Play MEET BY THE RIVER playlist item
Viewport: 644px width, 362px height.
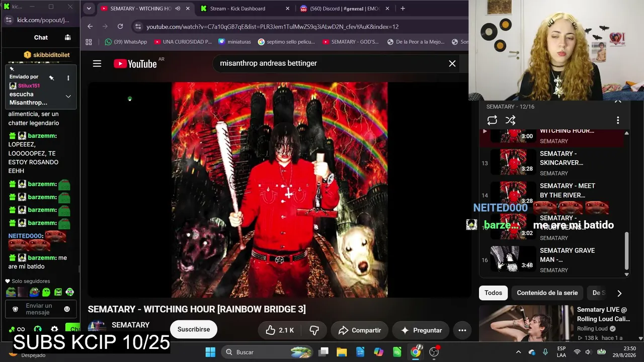tap(551, 195)
